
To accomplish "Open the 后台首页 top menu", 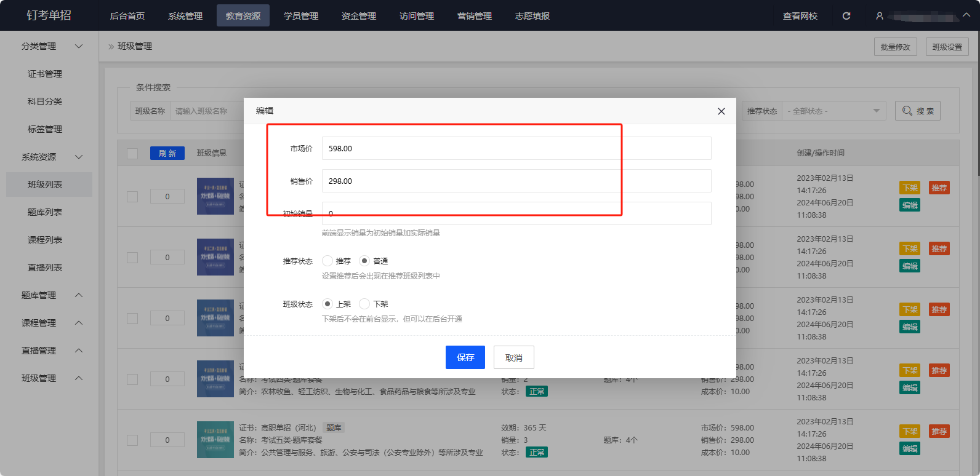I will [x=127, y=16].
